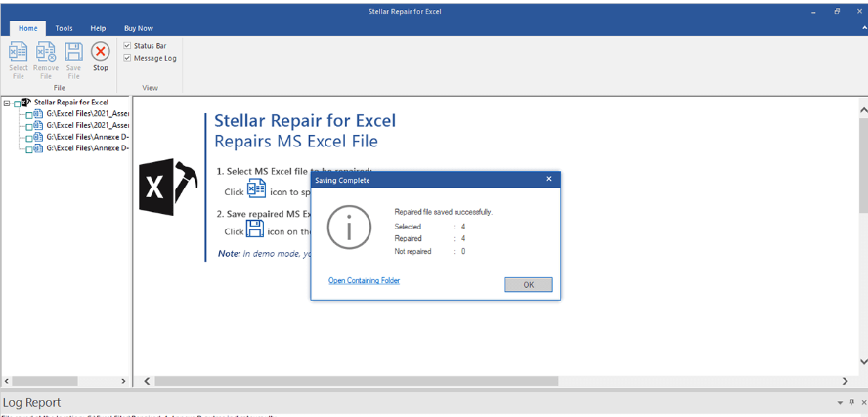The height and width of the screenshot is (417, 868).
Task: Close the Log Report panel
Action: tap(863, 402)
